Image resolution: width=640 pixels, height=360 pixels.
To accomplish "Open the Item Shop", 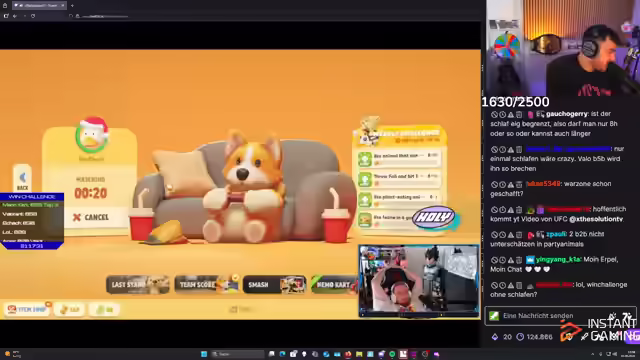I will tap(27, 309).
